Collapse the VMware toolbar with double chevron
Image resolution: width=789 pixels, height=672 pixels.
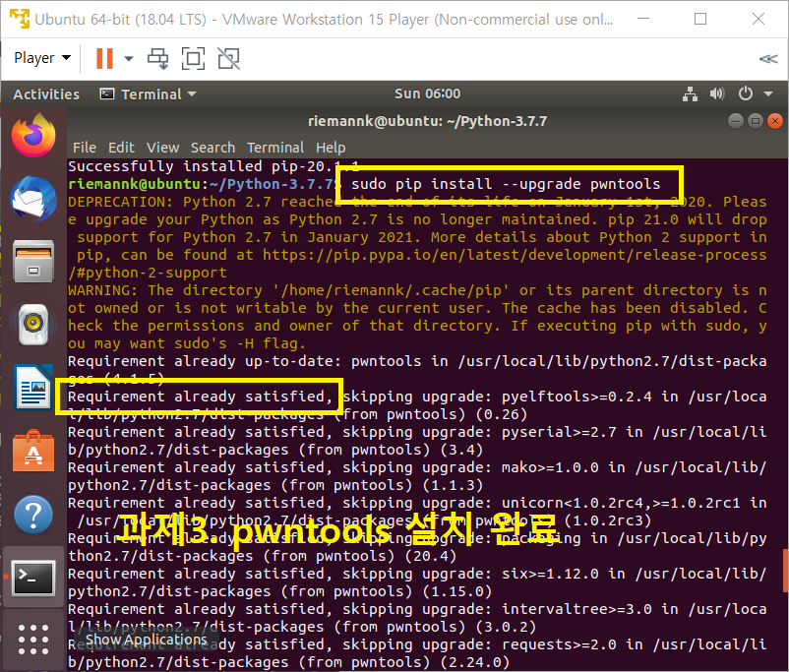point(768,59)
